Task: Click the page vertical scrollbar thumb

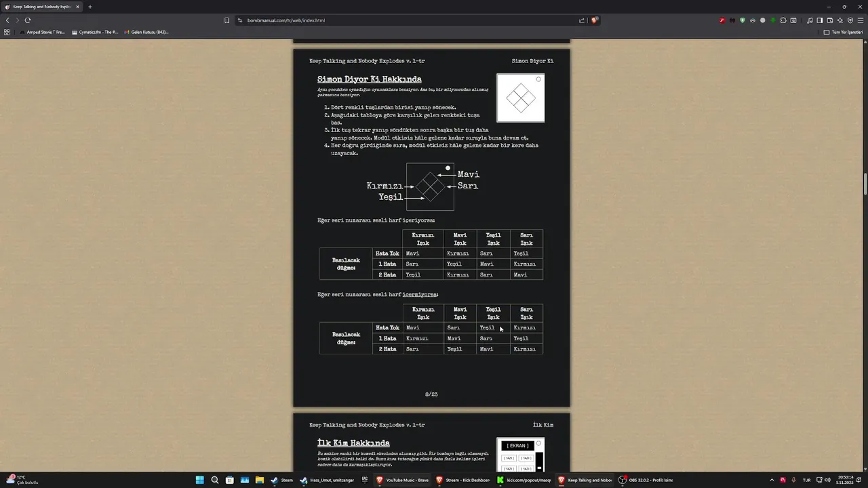Action: tap(865, 183)
